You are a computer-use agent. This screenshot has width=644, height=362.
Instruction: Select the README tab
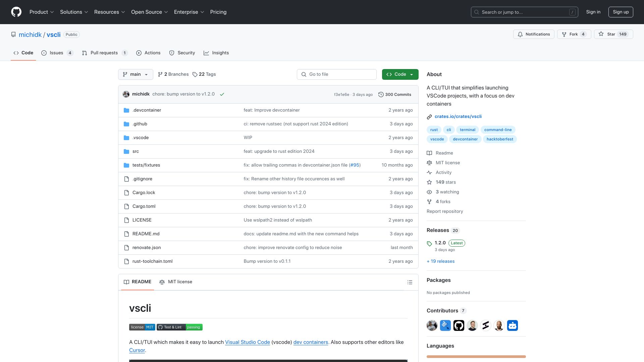pyautogui.click(x=138, y=282)
